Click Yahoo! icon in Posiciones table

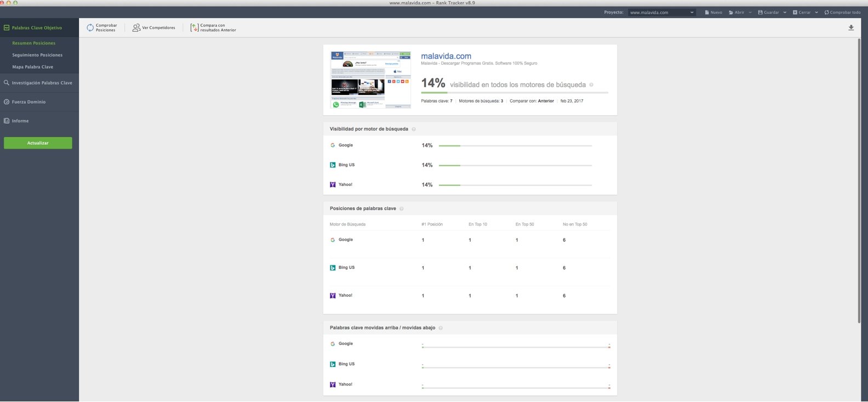333,296
